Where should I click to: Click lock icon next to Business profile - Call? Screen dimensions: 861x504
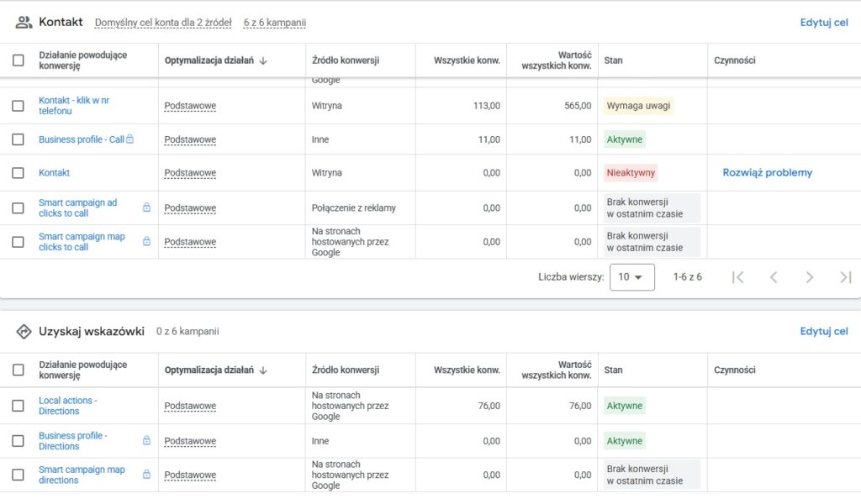click(129, 139)
